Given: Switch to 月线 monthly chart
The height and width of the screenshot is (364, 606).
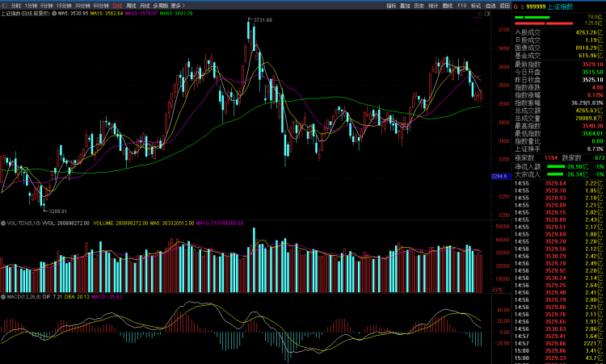Looking at the screenshot, I should [x=145, y=5].
